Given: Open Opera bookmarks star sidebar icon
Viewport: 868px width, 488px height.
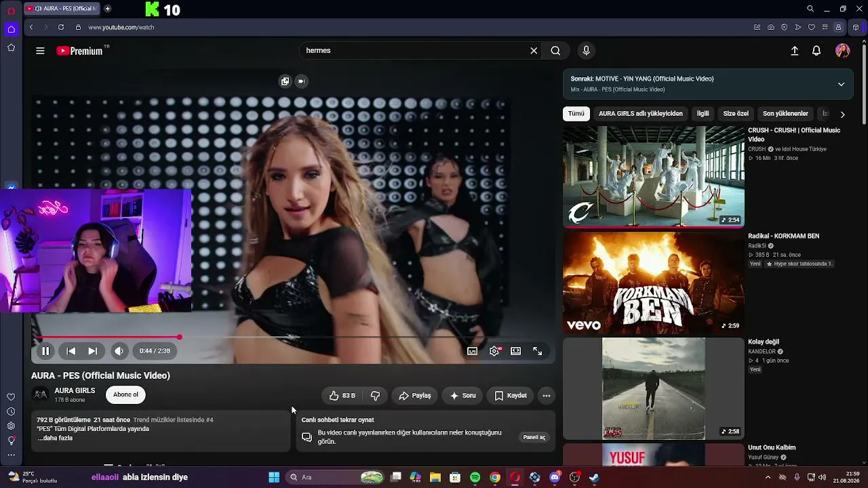Looking at the screenshot, I should tap(11, 47).
